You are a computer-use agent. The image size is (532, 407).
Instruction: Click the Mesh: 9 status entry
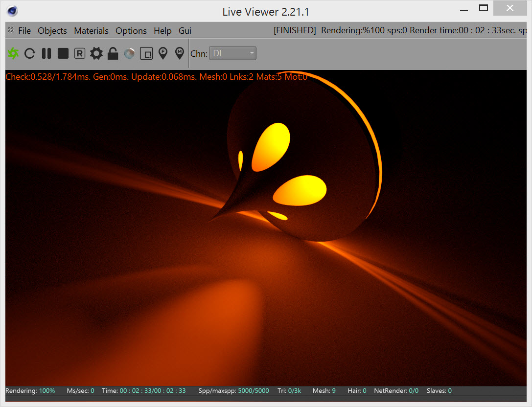(324, 391)
